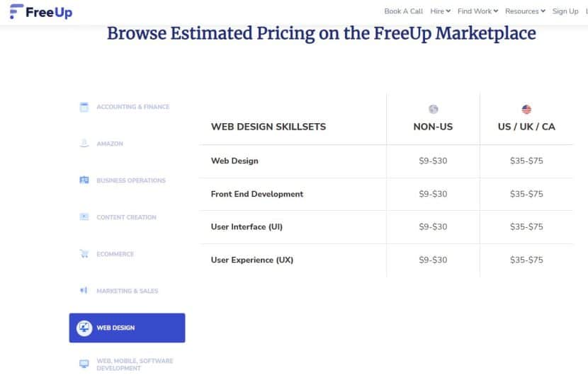Click the Non-US globe icon
This screenshot has height=385, width=588.
[x=433, y=110]
